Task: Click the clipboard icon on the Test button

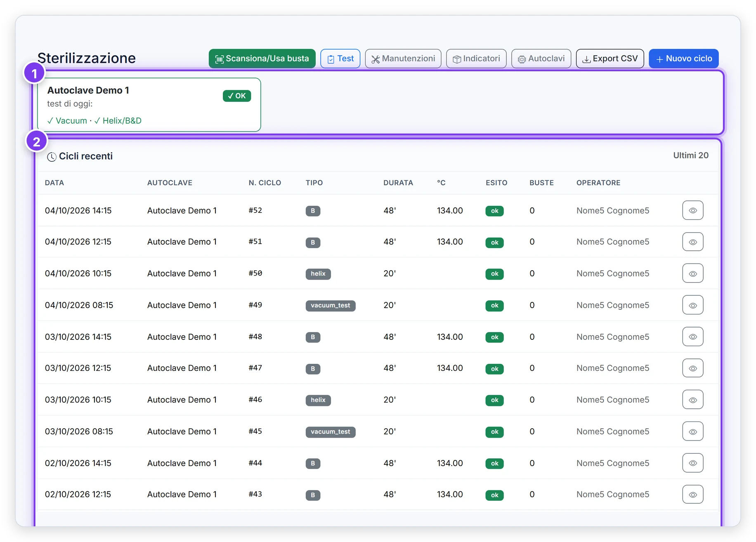Action: tap(331, 59)
